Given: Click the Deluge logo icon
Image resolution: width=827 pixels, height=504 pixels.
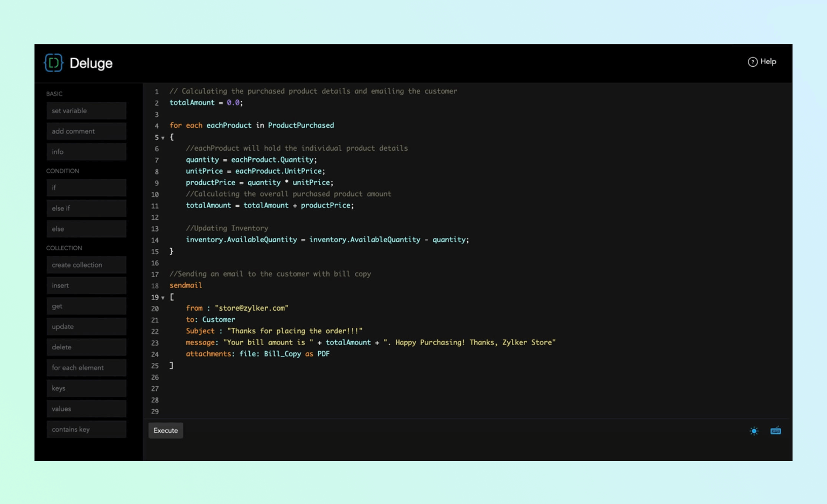Looking at the screenshot, I should click(53, 63).
